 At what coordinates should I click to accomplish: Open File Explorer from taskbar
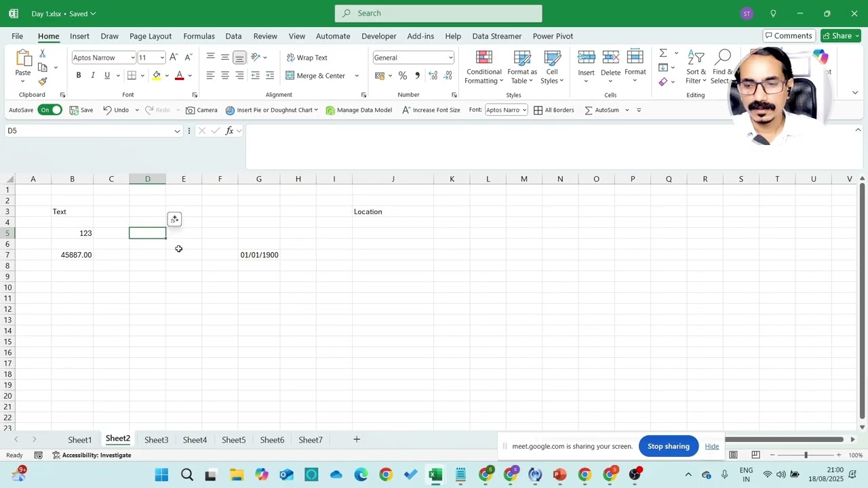[236, 475]
